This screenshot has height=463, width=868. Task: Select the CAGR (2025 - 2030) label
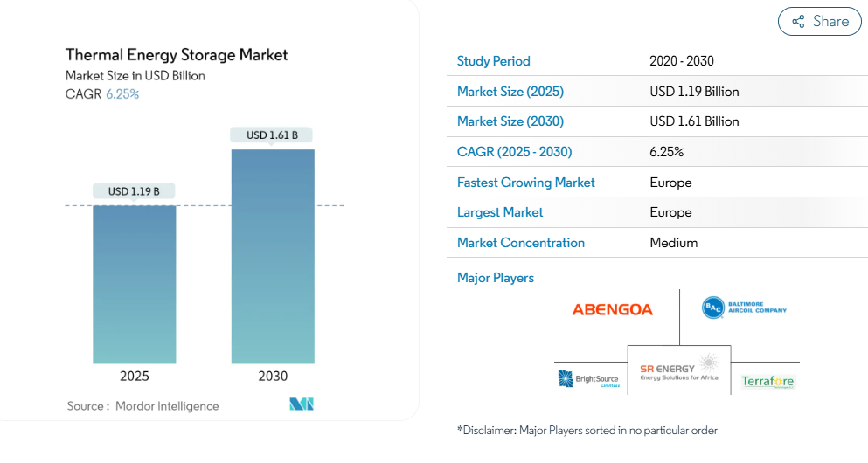click(x=514, y=152)
